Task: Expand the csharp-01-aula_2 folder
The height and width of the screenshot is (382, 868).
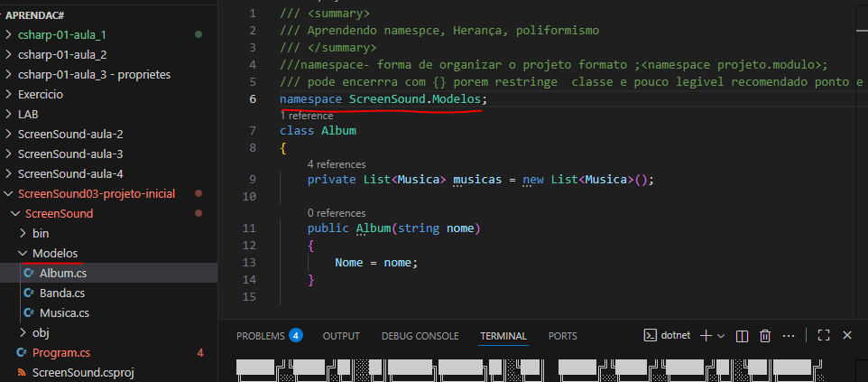Action: [8, 55]
